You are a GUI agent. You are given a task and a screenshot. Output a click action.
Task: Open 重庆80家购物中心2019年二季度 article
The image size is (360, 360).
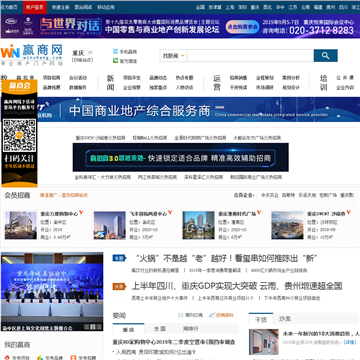tap(174, 342)
